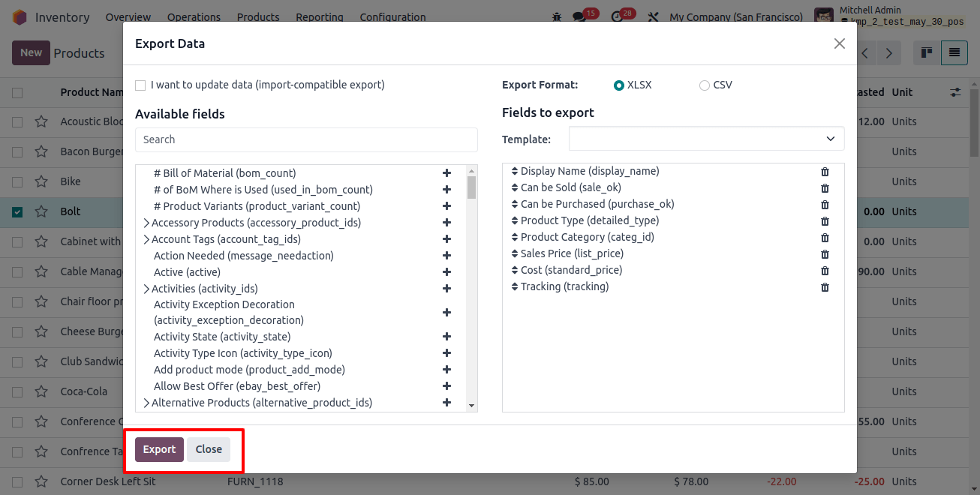
Task: Select CSV export format
Action: pos(704,85)
